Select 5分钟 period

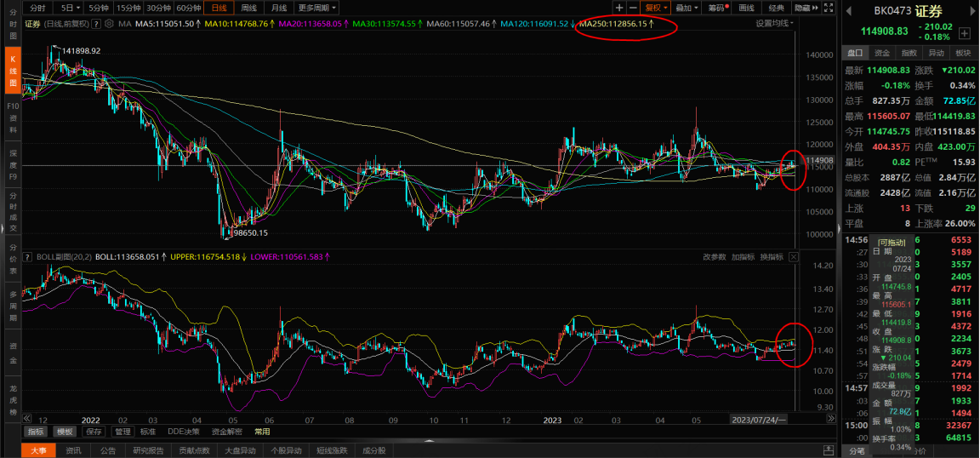(x=98, y=9)
